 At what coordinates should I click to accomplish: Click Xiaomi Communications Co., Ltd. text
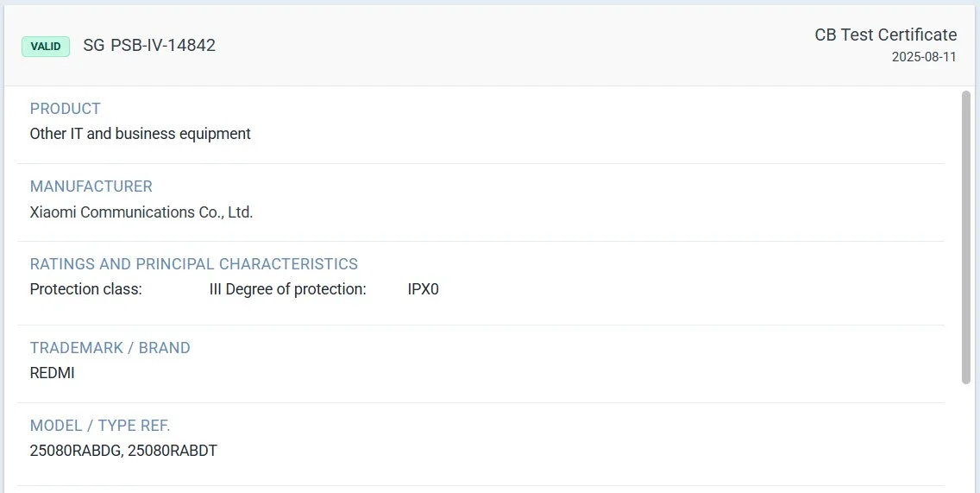point(141,212)
